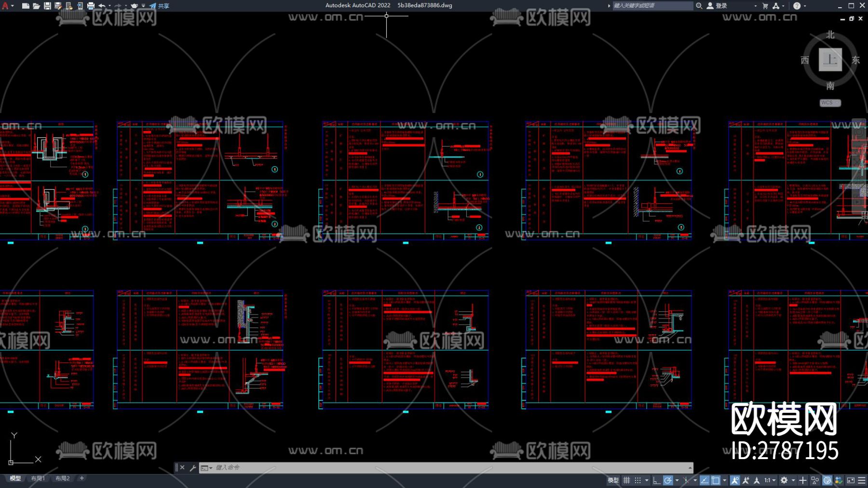Expand the Help dropdown arrow
The width and height of the screenshot is (868, 488).
(x=805, y=6)
